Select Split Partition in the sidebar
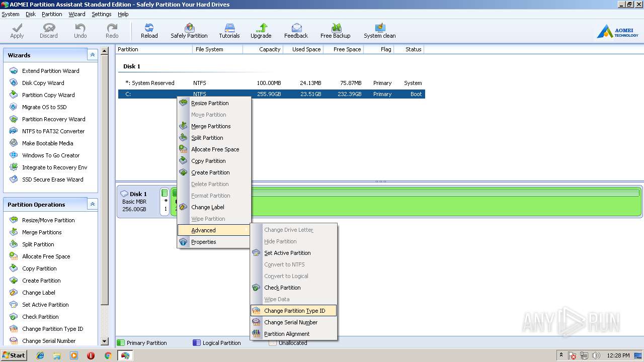644x362 pixels. tap(38, 244)
